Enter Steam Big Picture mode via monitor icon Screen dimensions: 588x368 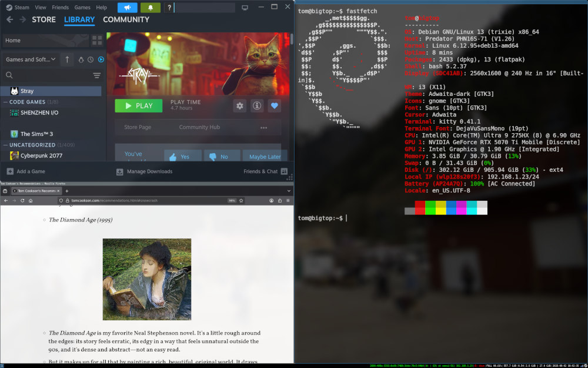click(245, 8)
